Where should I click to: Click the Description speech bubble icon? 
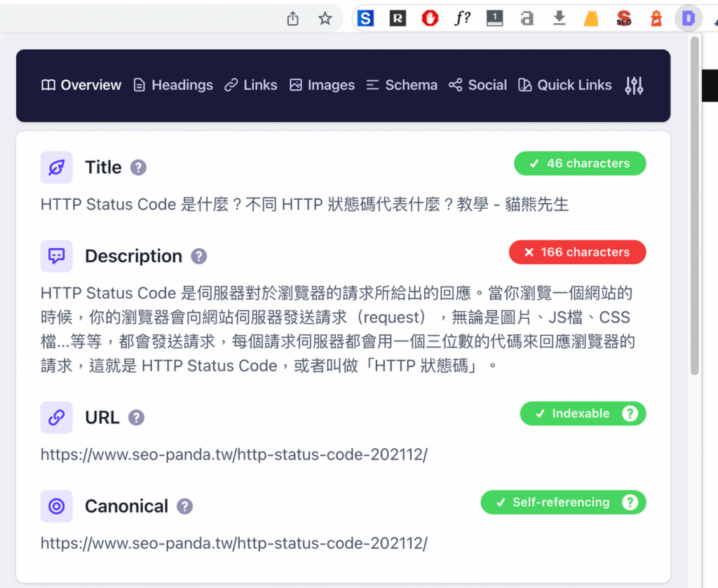(x=56, y=257)
